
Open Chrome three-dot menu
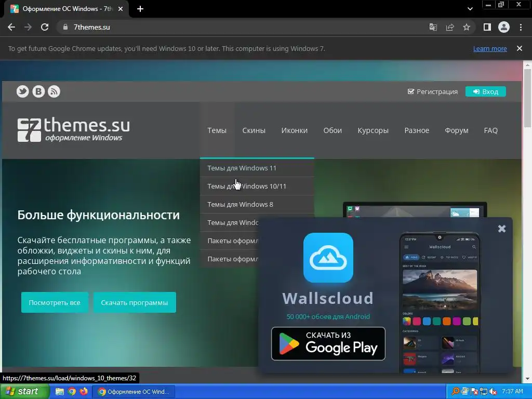(521, 27)
